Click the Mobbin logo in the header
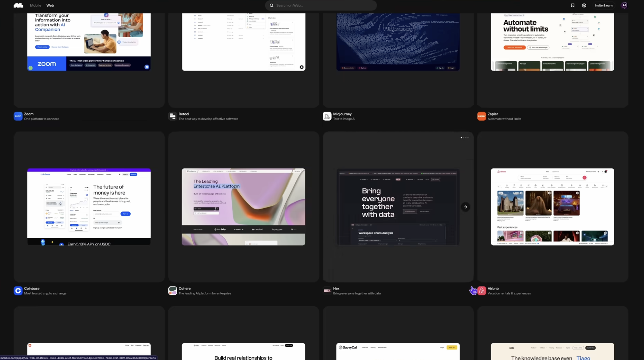Viewport: 644px width, 360px height. pos(18,5)
